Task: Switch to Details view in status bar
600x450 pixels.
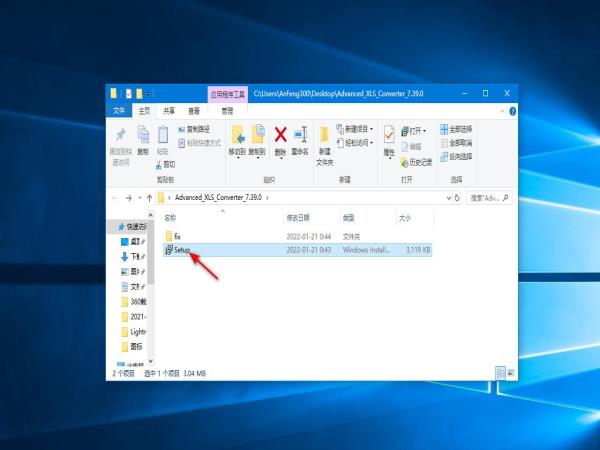Action: (500, 373)
